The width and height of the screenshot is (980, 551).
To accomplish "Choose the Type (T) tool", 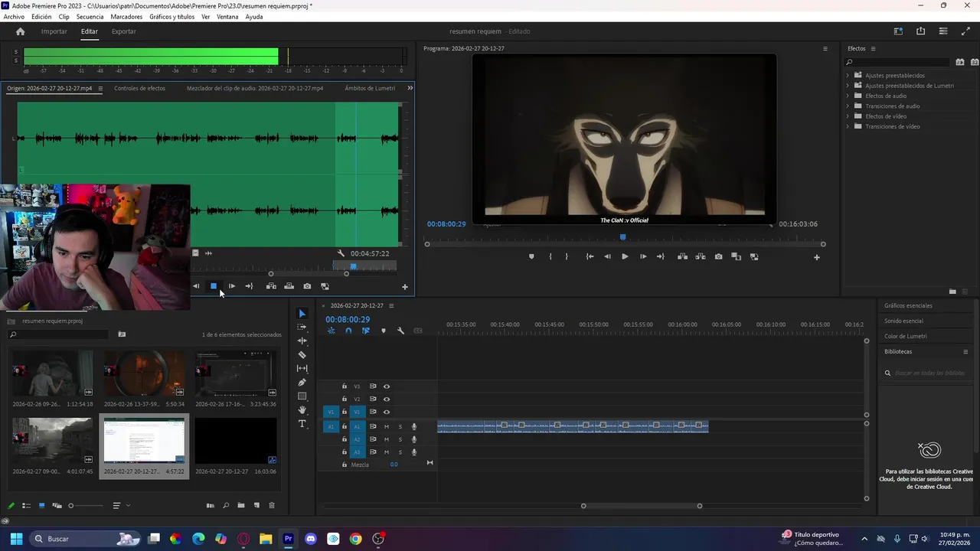I will pyautogui.click(x=302, y=424).
